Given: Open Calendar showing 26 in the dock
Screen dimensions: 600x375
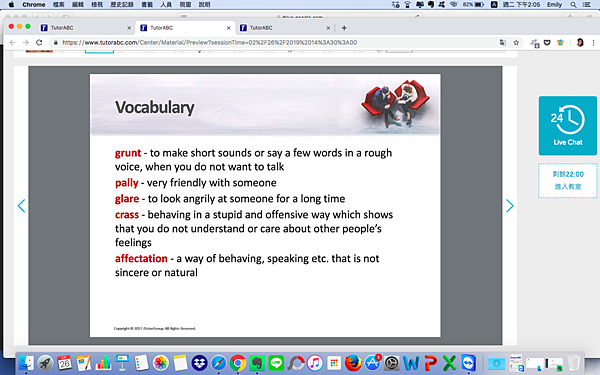Looking at the screenshot, I should click(64, 363).
